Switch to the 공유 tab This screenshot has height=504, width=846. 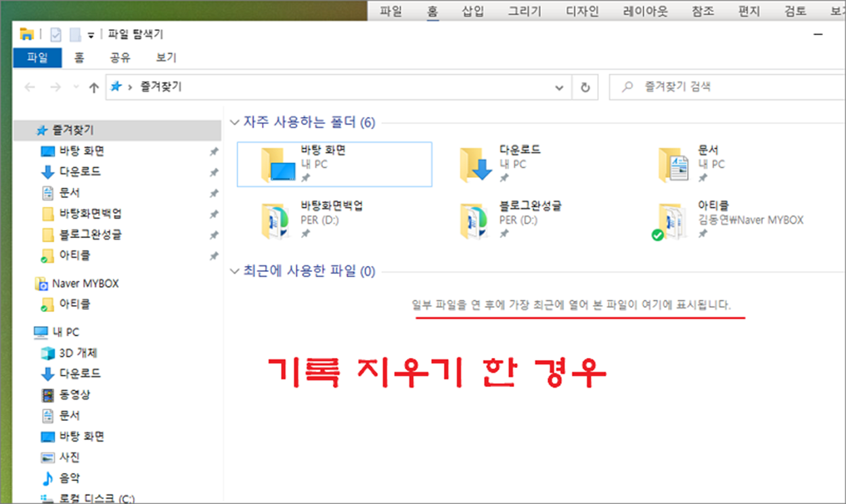click(120, 58)
